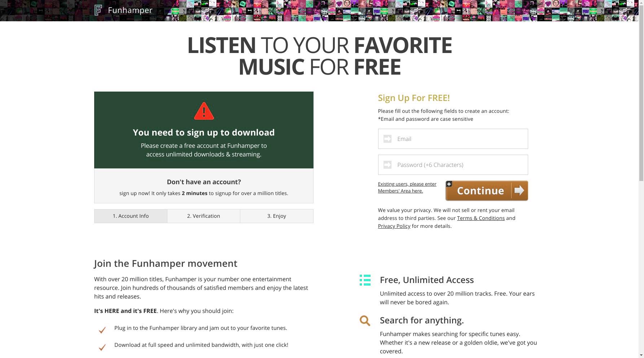Viewport: 644px width, 358px height.
Task: Click the checkmark beside Plug in to library
Action: click(102, 330)
